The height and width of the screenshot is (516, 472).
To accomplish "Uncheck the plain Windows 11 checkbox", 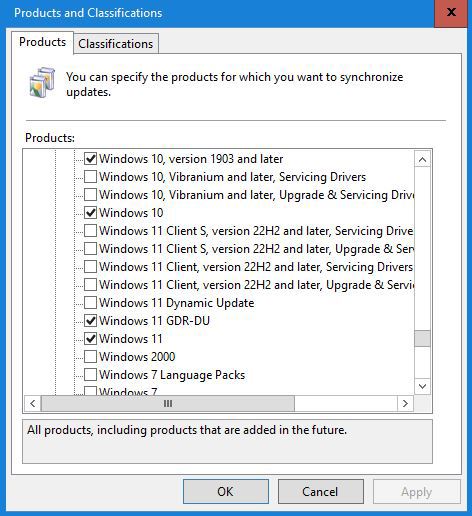I will point(90,339).
